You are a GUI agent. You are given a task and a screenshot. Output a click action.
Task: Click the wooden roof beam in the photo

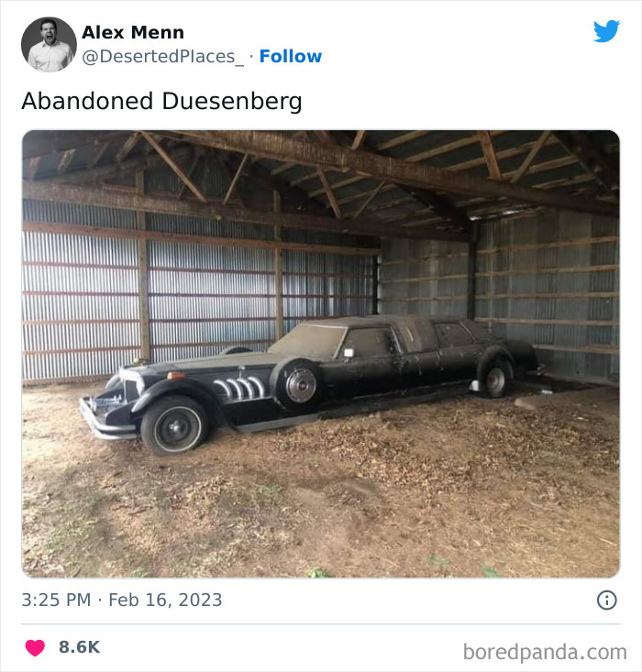pyautogui.click(x=385, y=168)
